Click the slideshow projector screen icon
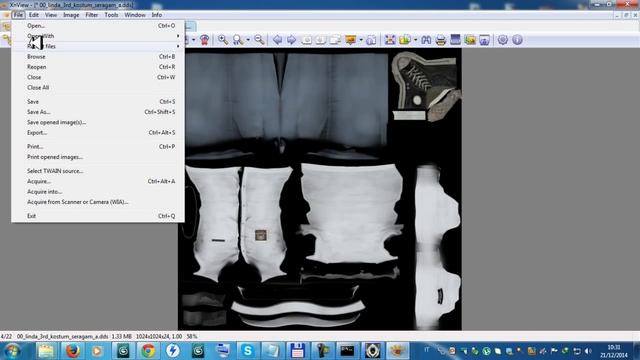This screenshot has height=360, width=640. point(350,40)
